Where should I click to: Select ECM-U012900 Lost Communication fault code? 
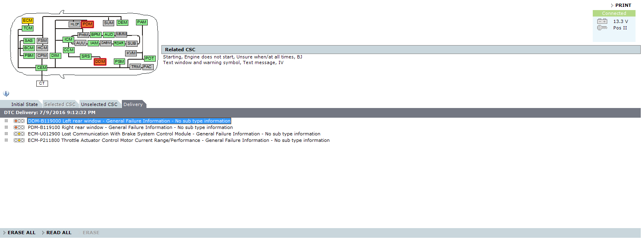coord(174,134)
